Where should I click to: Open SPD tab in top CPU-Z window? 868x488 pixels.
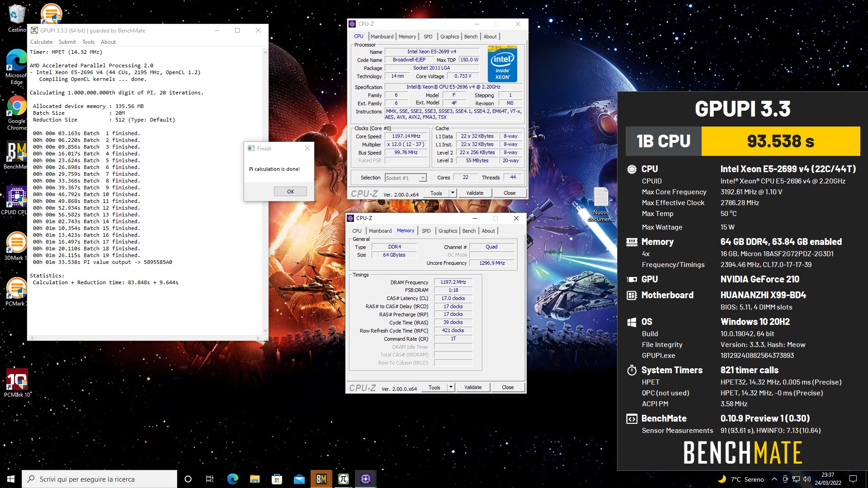tap(428, 37)
